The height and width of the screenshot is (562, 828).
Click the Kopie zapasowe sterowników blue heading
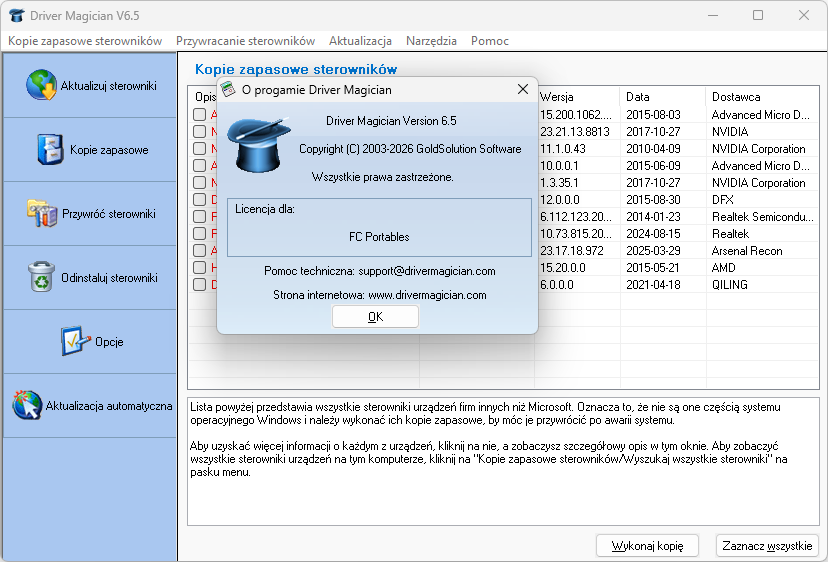[296, 69]
